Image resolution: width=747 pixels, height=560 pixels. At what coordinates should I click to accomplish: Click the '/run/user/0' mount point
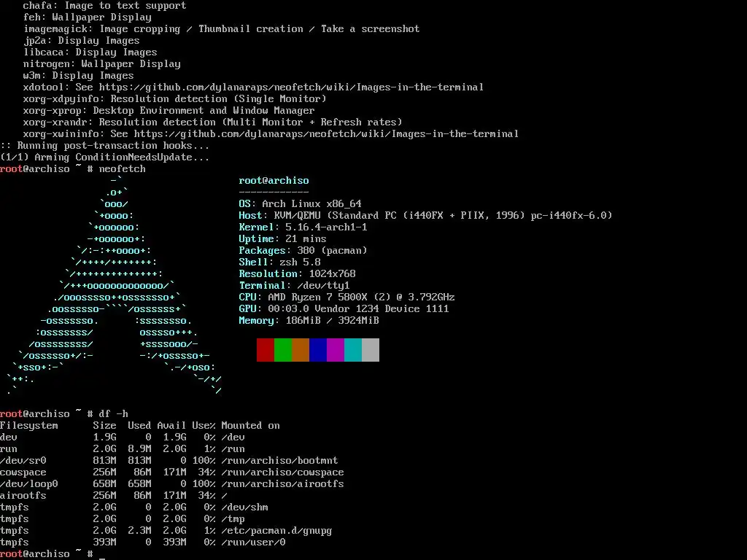(x=253, y=542)
